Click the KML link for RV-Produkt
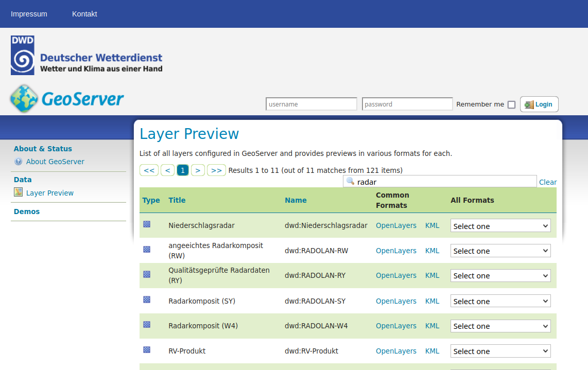The width and height of the screenshot is (588, 370). pos(432,351)
